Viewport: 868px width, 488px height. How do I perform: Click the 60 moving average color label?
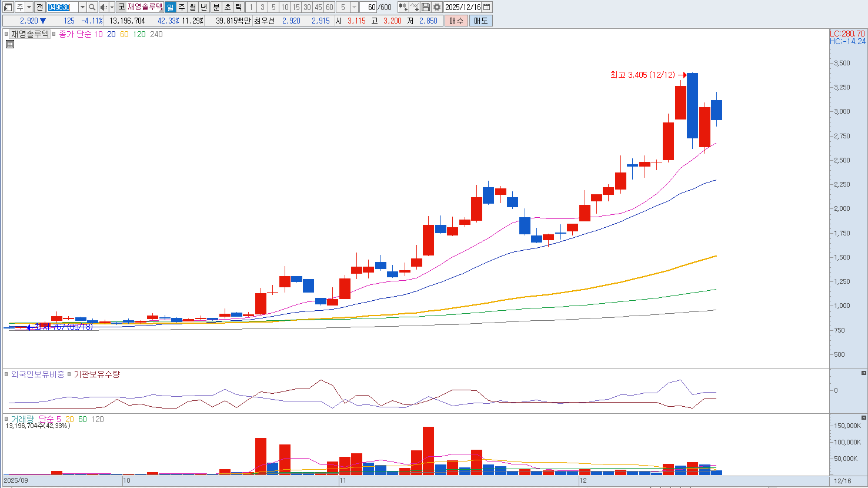click(x=124, y=34)
